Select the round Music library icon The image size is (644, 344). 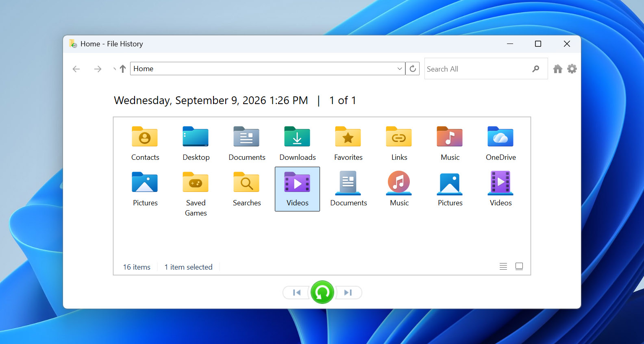(x=399, y=182)
